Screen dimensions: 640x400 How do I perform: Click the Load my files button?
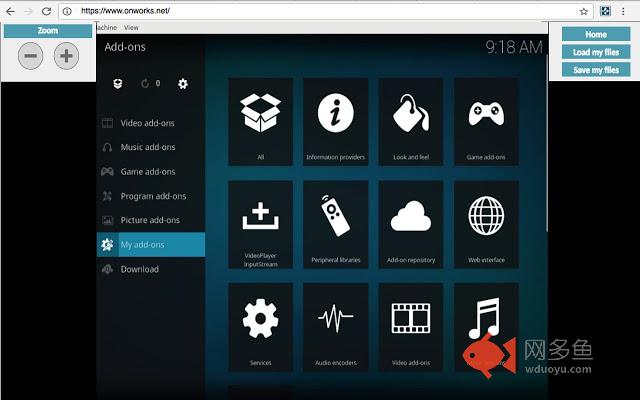pos(595,52)
